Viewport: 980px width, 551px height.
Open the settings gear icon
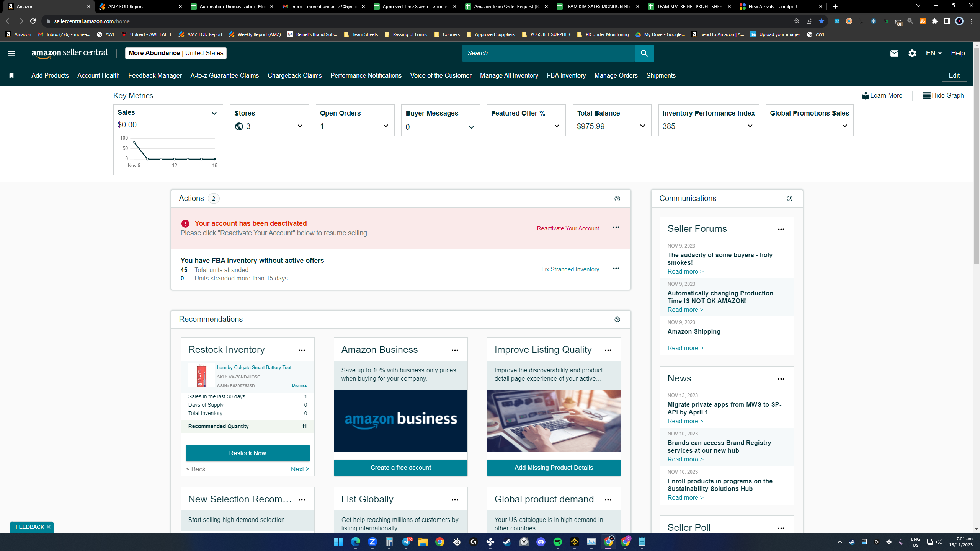pyautogui.click(x=912, y=53)
